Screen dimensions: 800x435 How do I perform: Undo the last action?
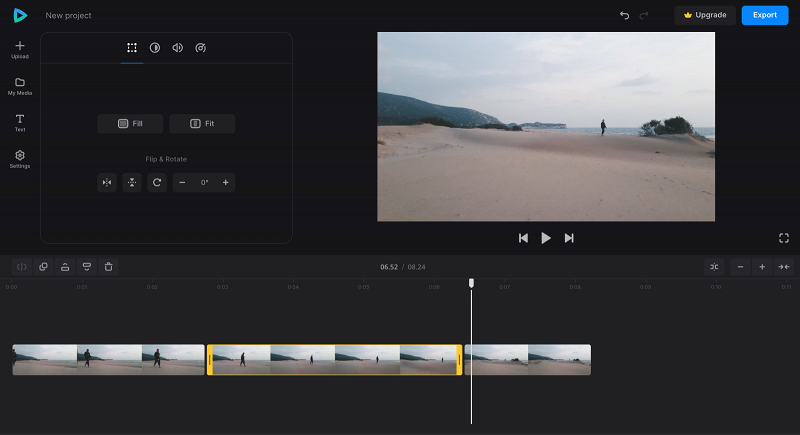point(624,15)
